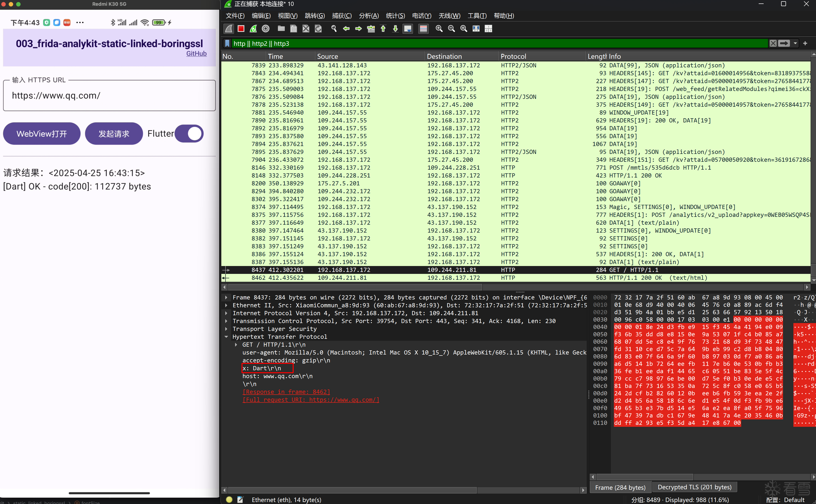The height and width of the screenshot is (504, 816).
Task: Go to the first packet using the up arrow
Action: pos(383,29)
